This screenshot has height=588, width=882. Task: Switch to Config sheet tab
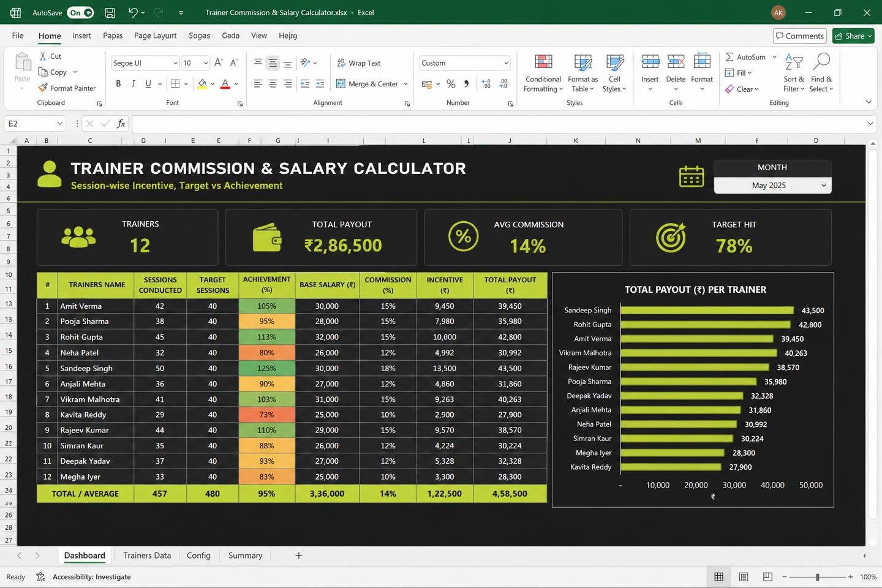click(x=198, y=556)
